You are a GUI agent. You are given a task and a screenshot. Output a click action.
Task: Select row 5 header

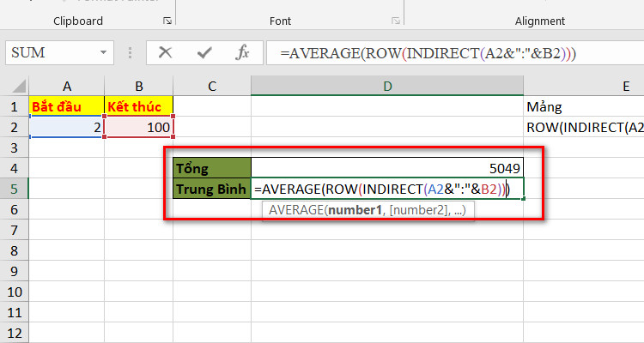click(15, 189)
